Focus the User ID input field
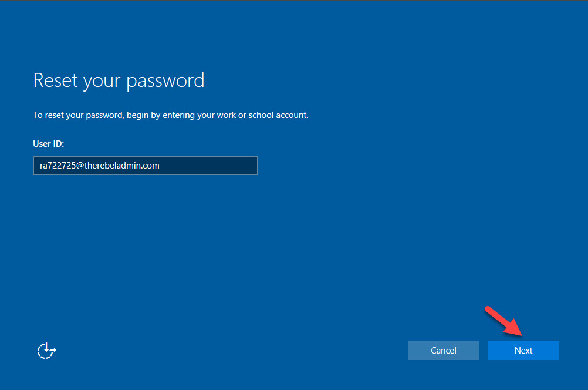Image resolution: width=588 pixels, height=390 pixels. point(145,166)
